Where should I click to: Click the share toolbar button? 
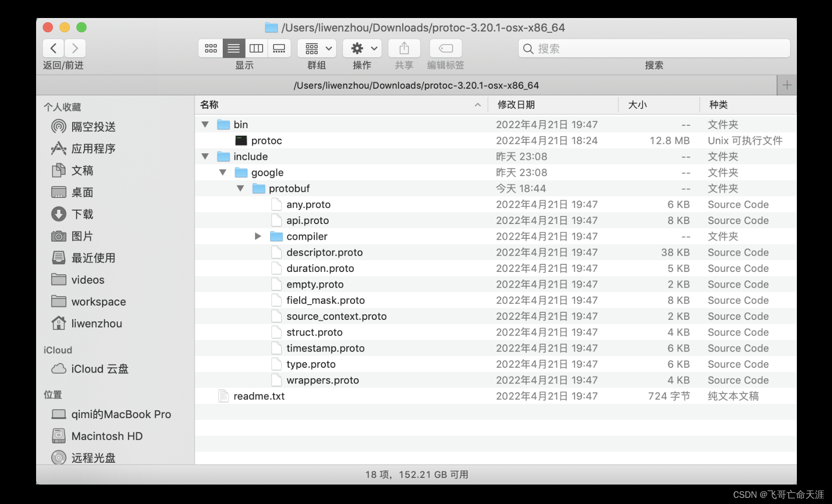pos(404,48)
